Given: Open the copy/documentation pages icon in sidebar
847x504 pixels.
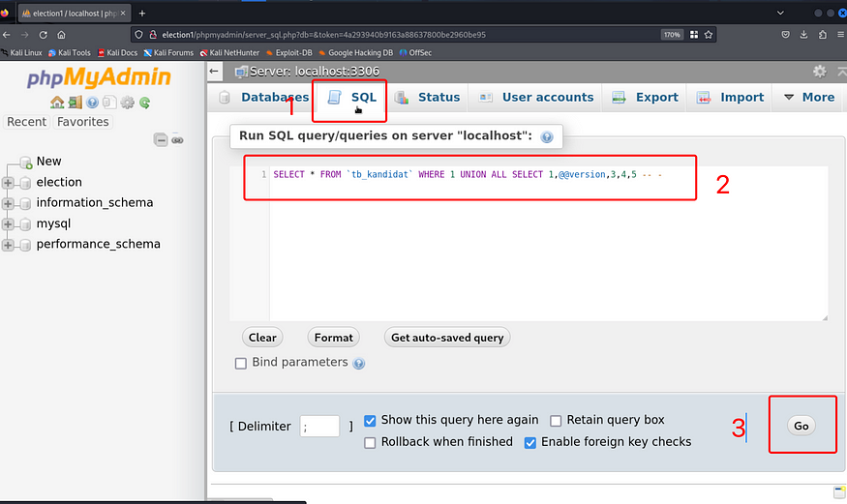Looking at the screenshot, I should (109, 102).
